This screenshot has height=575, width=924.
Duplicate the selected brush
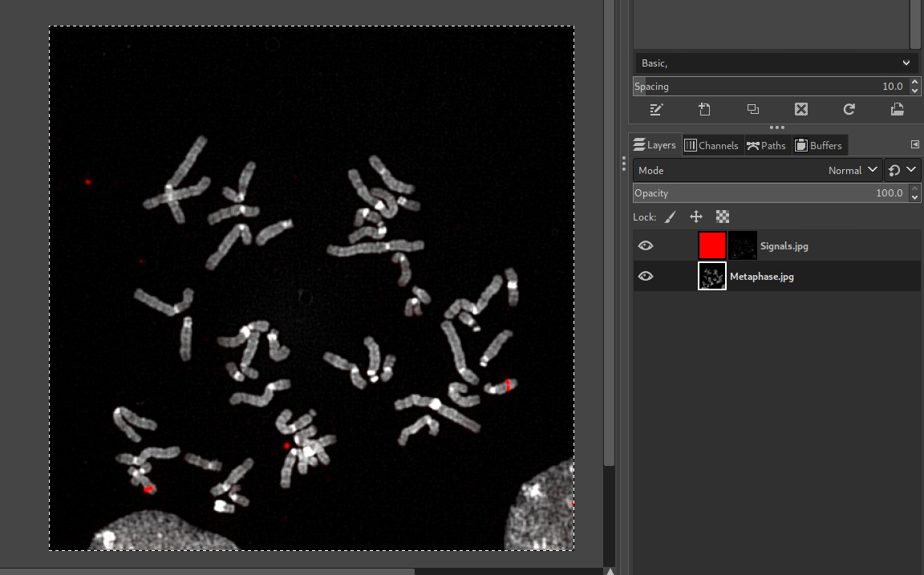click(752, 110)
